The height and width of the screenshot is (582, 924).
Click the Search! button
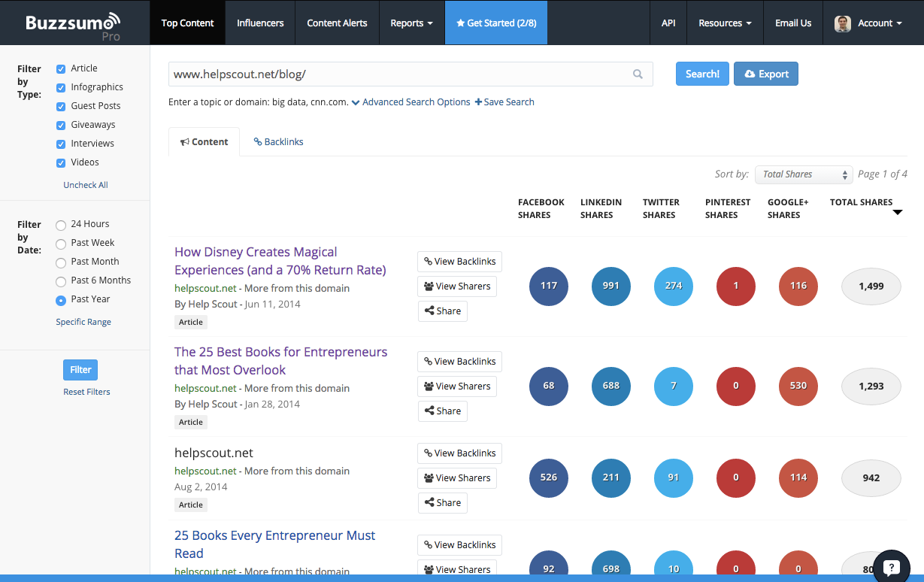pyautogui.click(x=702, y=74)
